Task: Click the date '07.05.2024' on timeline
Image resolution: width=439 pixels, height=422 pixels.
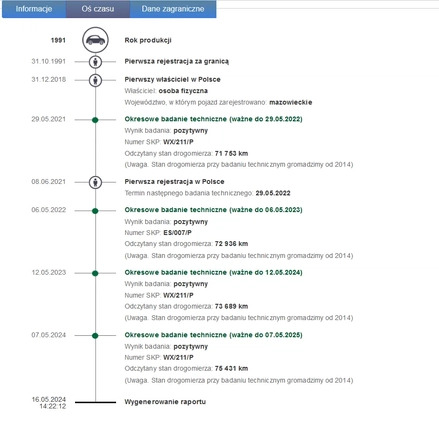Action: 49,335
